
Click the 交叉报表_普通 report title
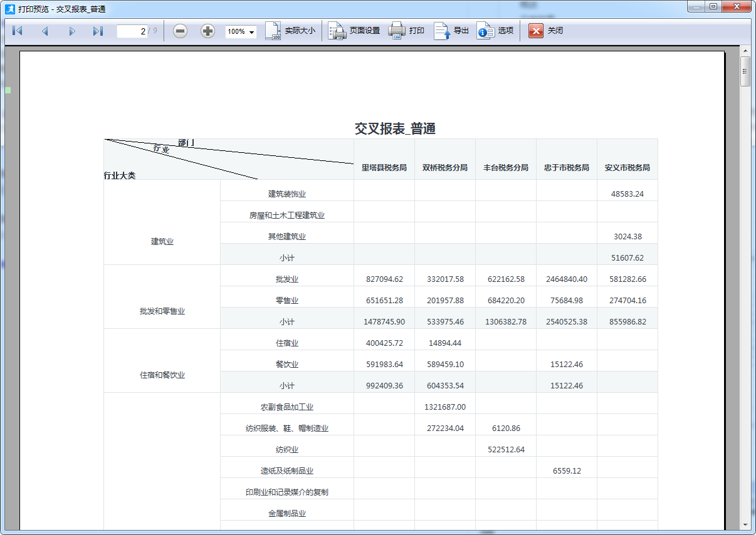(x=395, y=129)
